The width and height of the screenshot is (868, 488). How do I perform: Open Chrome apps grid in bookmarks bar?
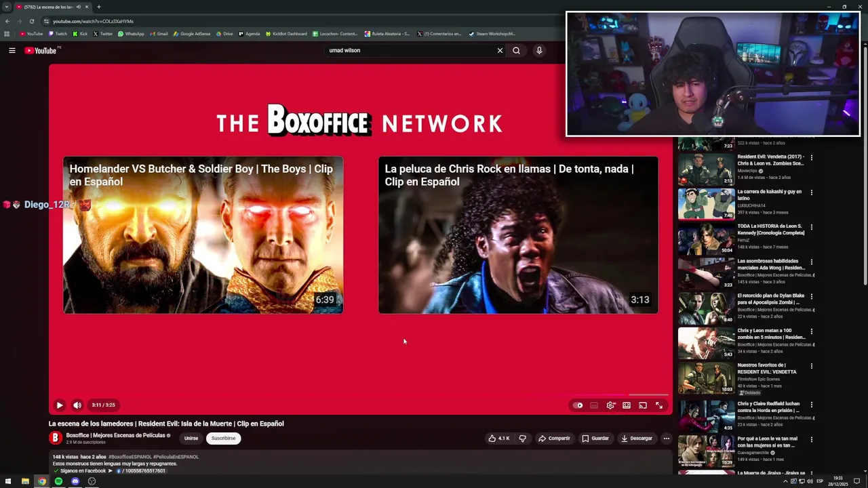pyautogui.click(x=7, y=34)
